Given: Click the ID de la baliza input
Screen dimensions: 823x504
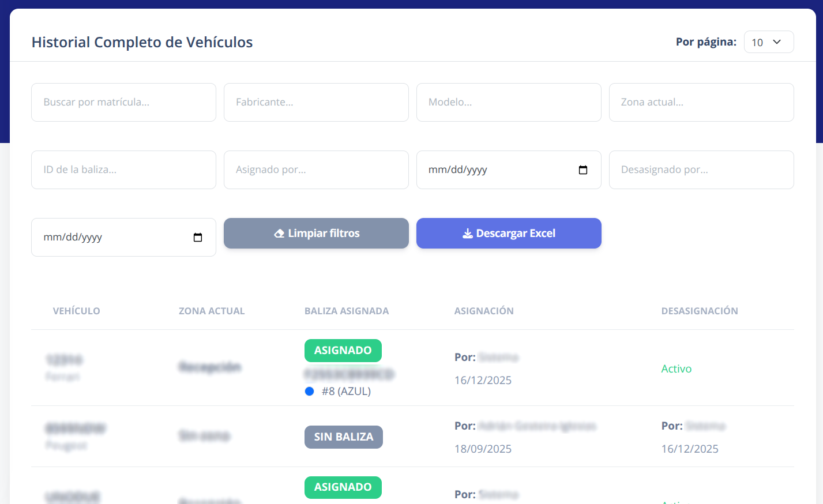Looking at the screenshot, I should [x=123, y=170].
